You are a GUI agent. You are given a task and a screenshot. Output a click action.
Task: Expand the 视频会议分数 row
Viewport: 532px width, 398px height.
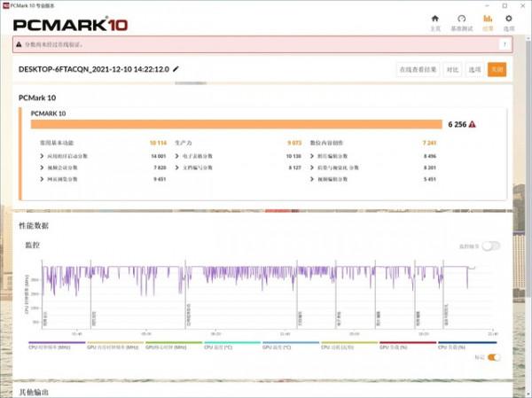[43, 167]
